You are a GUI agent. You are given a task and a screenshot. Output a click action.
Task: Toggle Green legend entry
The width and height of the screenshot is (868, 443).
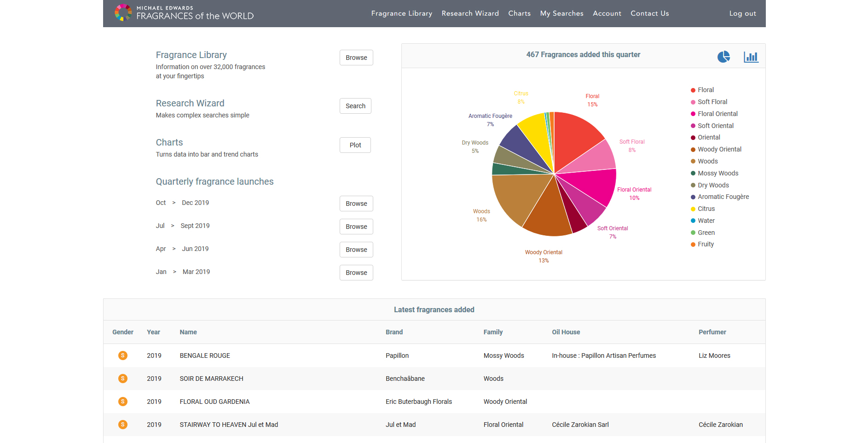tap(703, 233)
